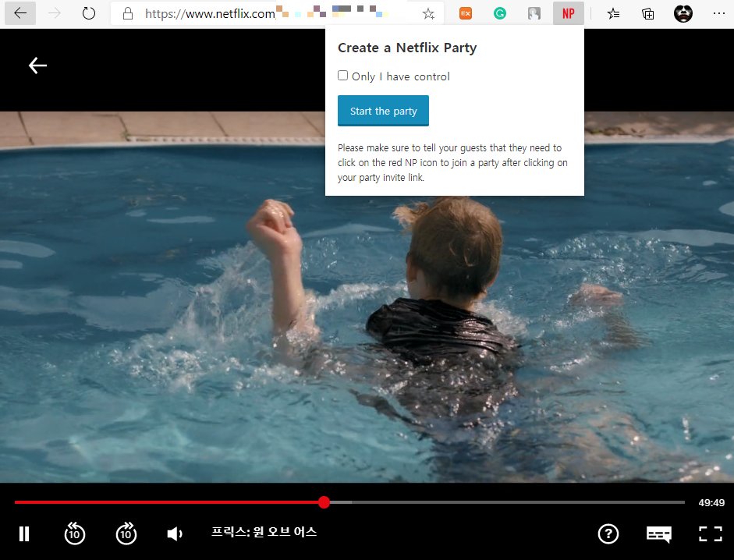Reload the Netflix page
734x560 pixels.
88,13
